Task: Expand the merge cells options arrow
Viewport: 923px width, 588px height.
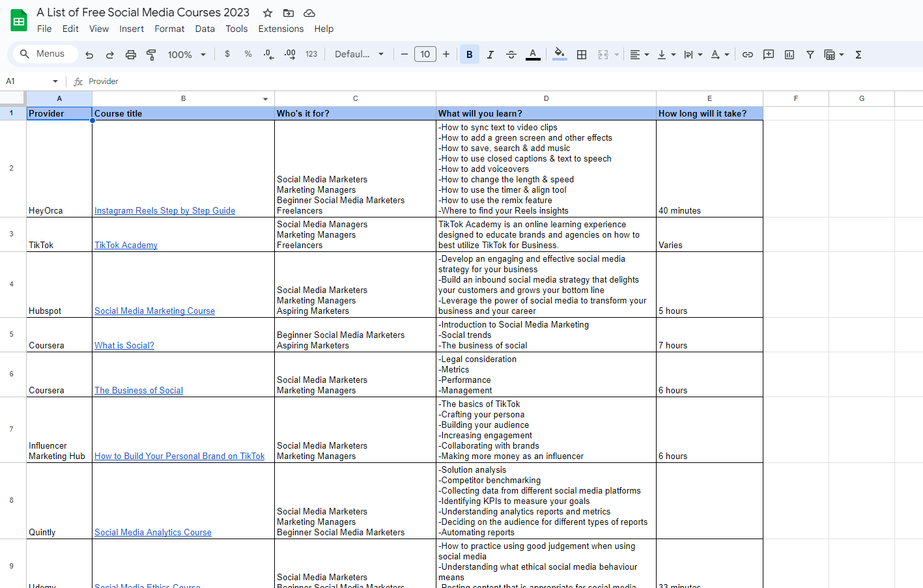Action: coord(616,55)
